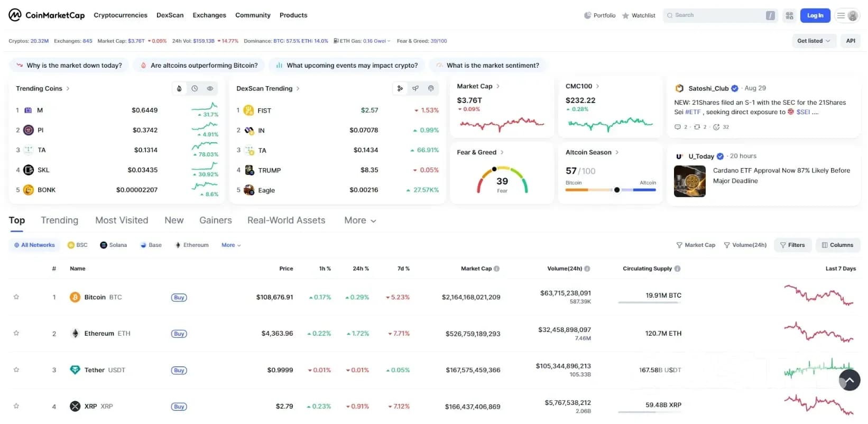The height and width of the screenshot is (424, 868).
Task: Click the repost icon on Satoshi_Club post
Action: pos(697,127)
